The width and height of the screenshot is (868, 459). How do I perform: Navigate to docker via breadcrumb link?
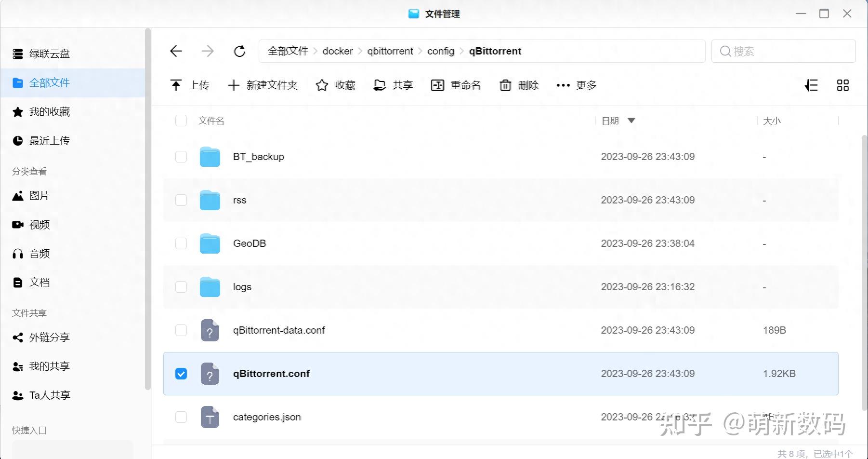pos(337,51)
